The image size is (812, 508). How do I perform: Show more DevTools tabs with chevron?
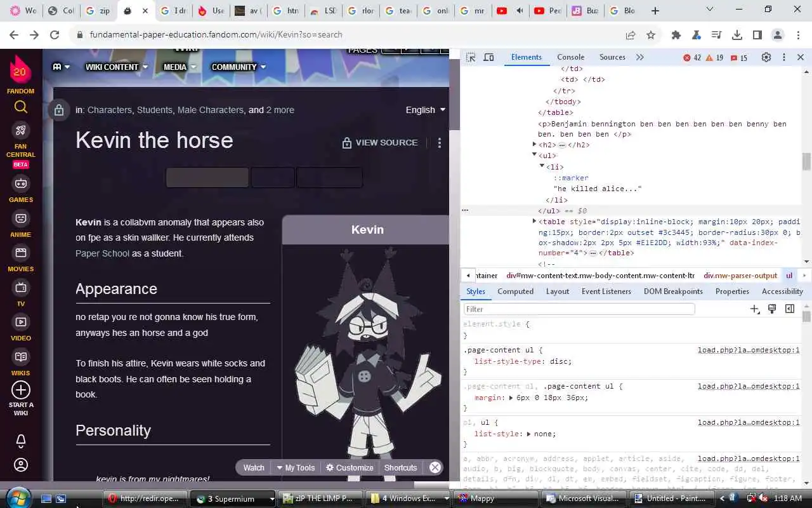coord(639,57)
